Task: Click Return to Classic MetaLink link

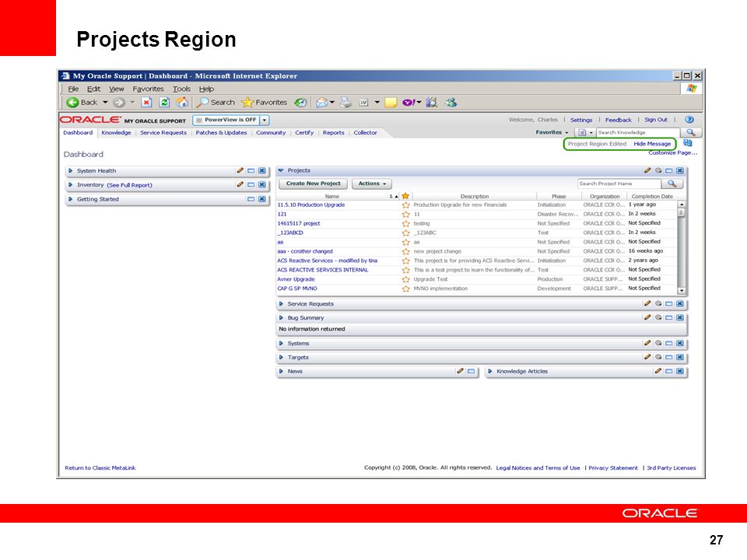Action: pos(100,468)
